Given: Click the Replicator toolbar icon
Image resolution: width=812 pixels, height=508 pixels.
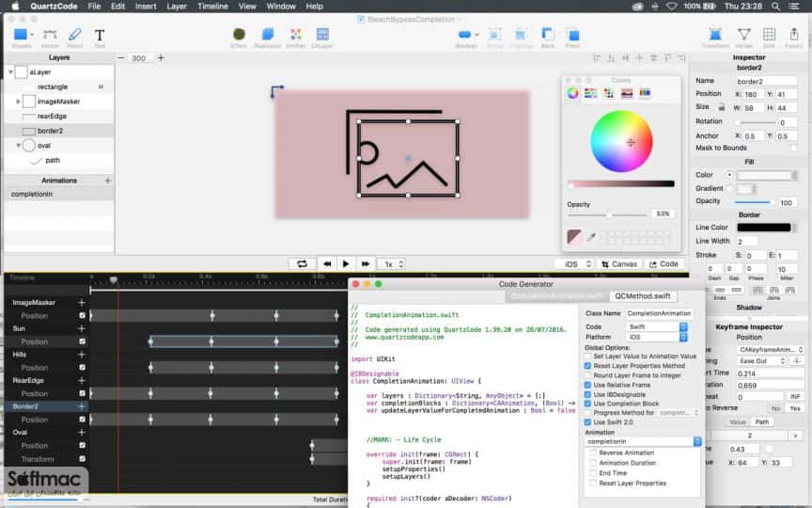Looking at the screenshot, I should pyautogui.click(x=267, y=34).
